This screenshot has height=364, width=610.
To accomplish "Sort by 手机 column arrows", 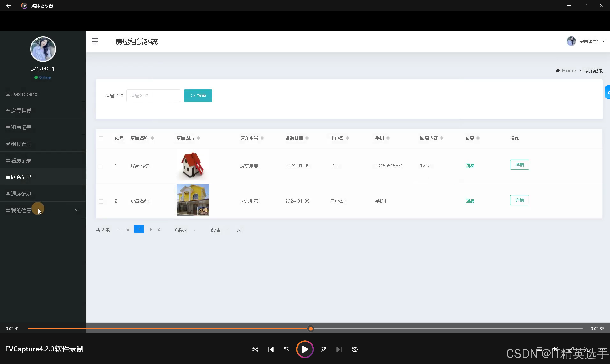I will point(388,138).
